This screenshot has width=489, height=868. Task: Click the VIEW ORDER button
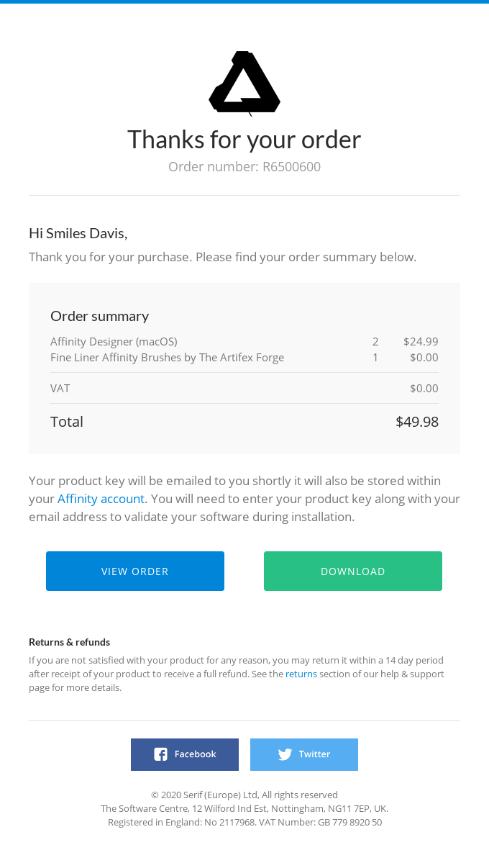tap(135, 571)
